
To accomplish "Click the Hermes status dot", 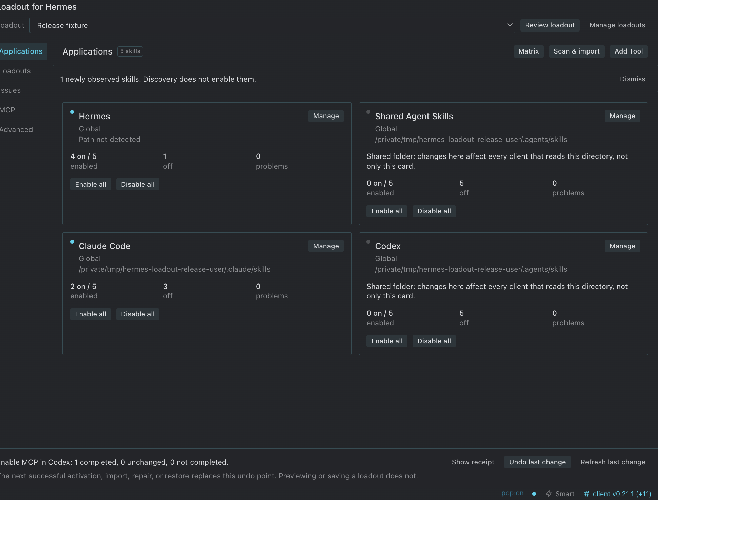I will (72, 112).
